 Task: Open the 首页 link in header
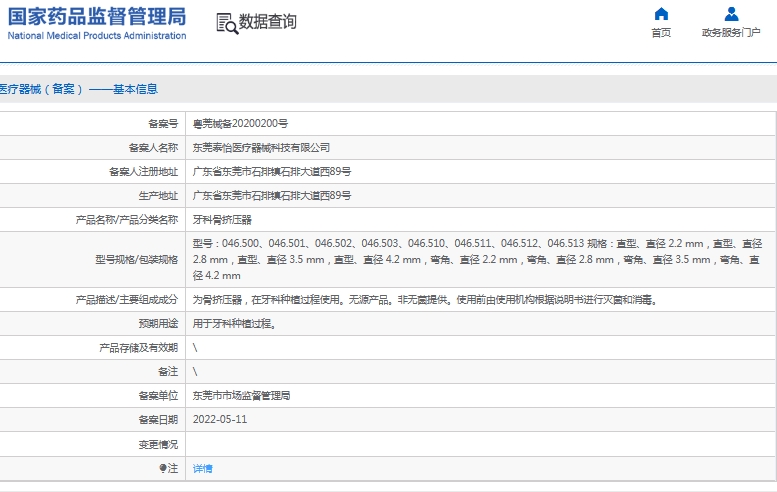(661, 33)
